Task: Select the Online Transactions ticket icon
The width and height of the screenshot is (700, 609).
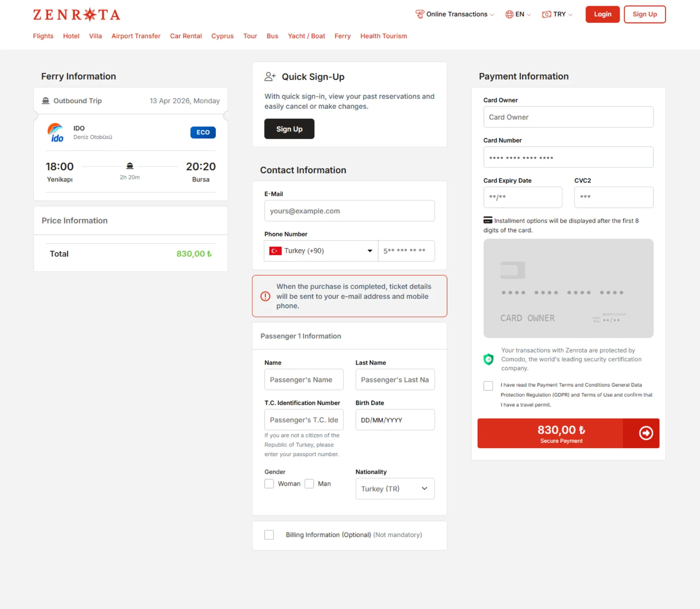Action: (x=420, y=14)
